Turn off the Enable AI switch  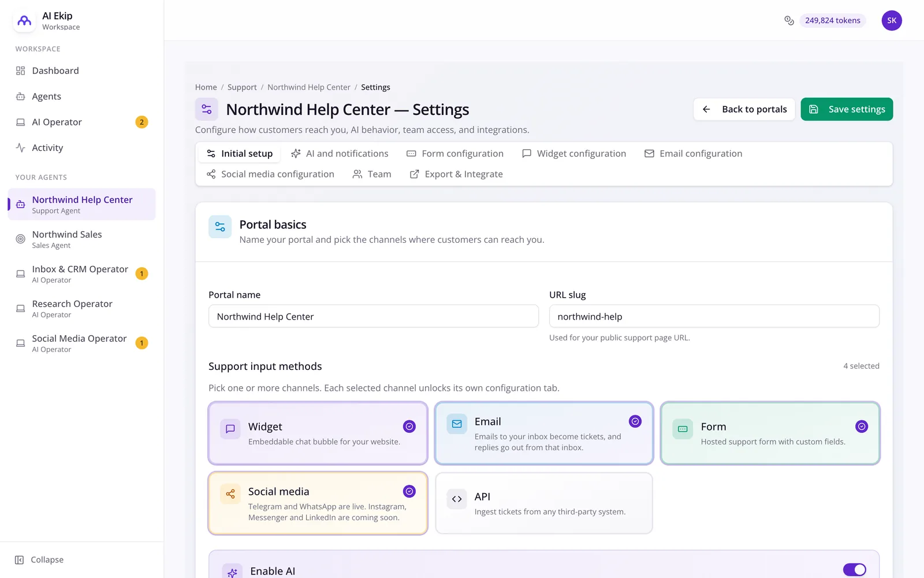click(x=855, y=570)
